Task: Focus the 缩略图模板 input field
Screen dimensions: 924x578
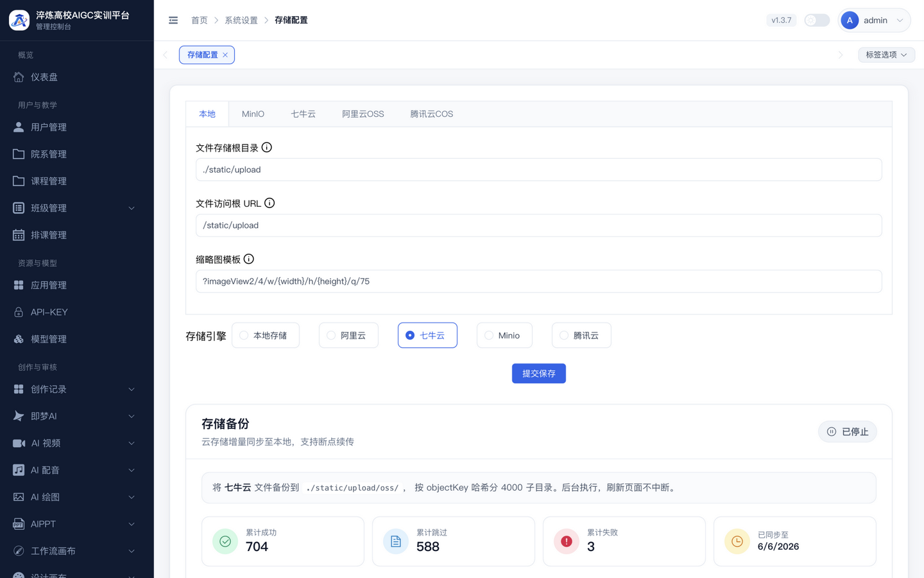Action: tap(539, 281)
